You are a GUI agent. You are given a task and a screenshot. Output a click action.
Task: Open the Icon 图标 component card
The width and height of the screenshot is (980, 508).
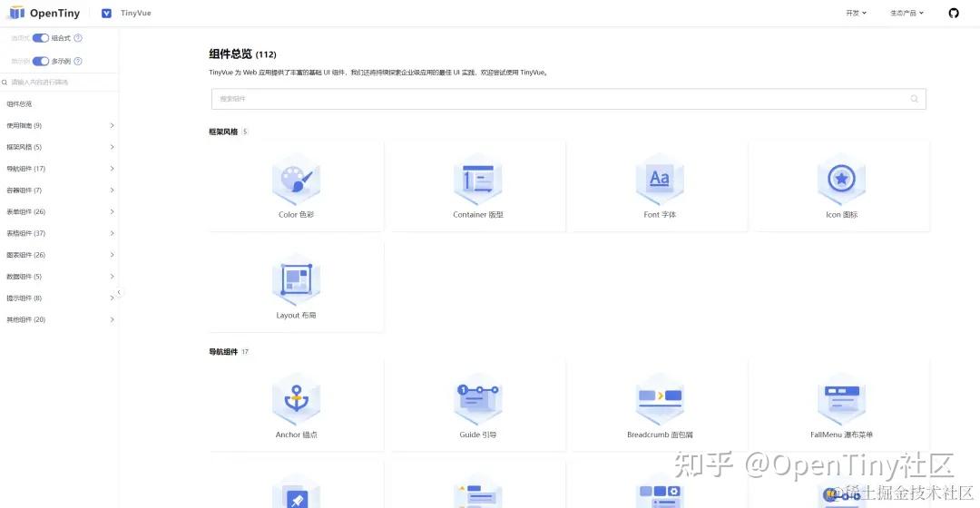(x=842, y=186)
